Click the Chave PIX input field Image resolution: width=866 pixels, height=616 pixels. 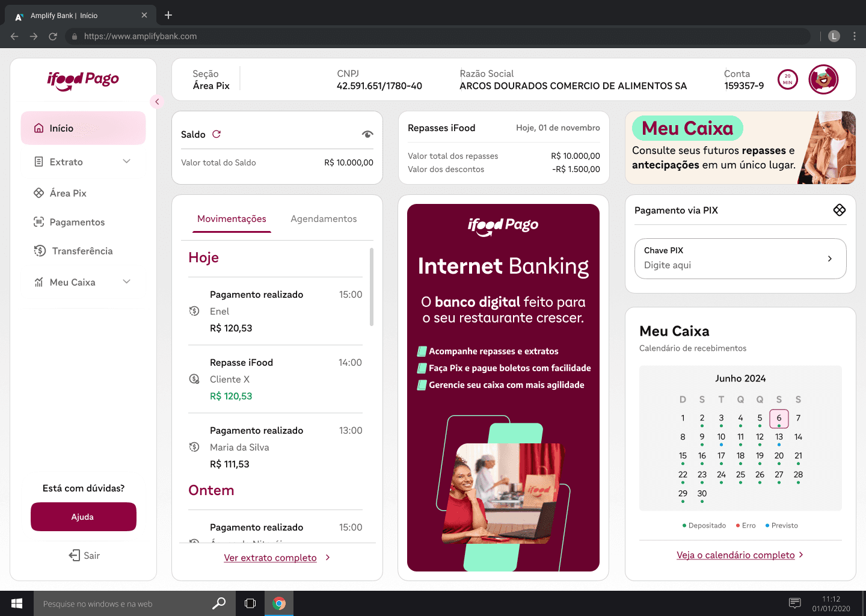[x=740, y=259]
